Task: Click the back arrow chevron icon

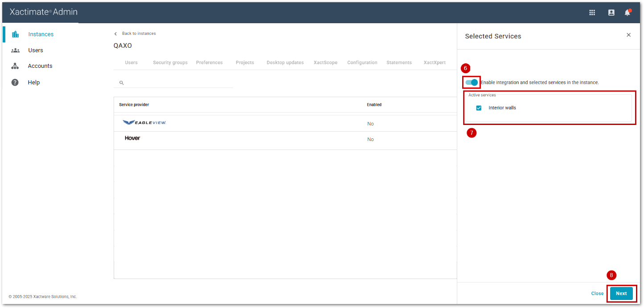Action: tap(116, 34)
